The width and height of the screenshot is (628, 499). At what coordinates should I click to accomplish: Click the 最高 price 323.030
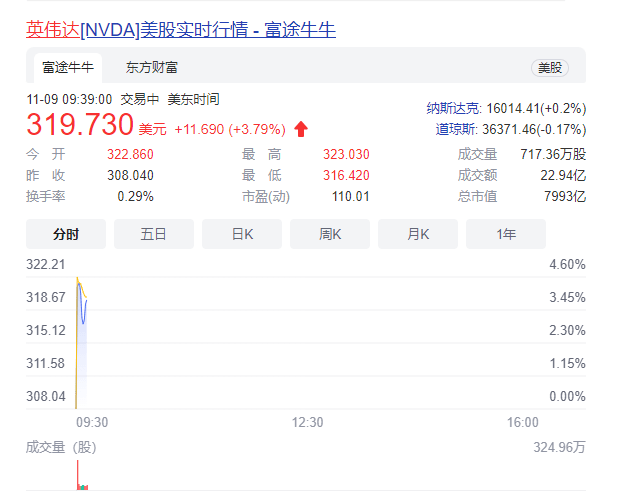tap(346, 154)
